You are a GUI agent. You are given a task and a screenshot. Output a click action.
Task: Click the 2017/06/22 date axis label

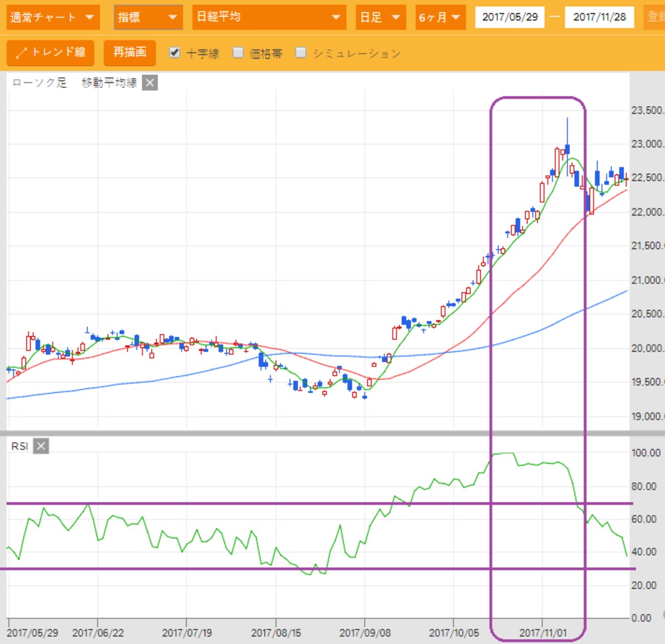[98, 633]
